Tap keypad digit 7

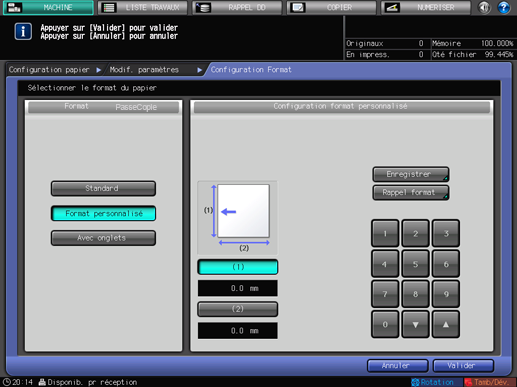(385, 294)
